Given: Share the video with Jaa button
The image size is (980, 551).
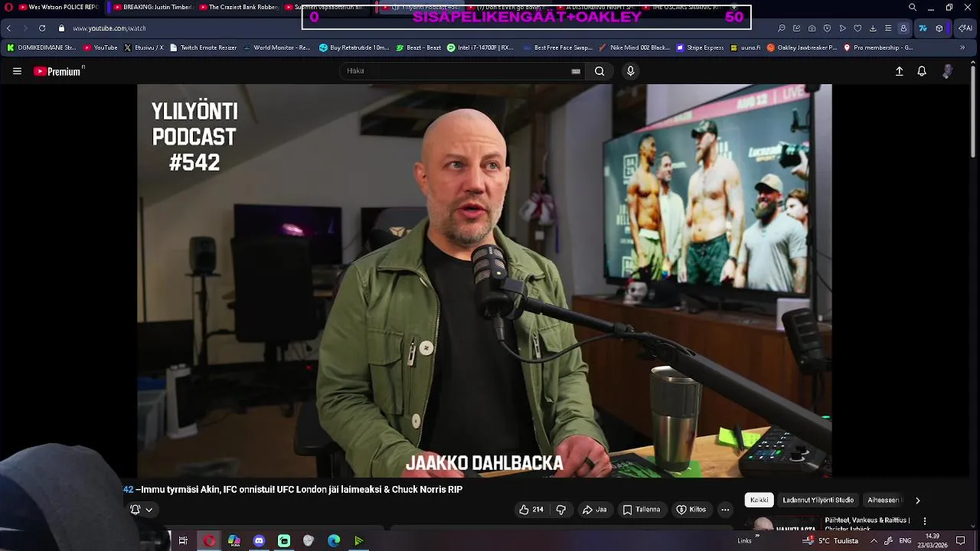Looking at the screenshot, I should point(594,510).
